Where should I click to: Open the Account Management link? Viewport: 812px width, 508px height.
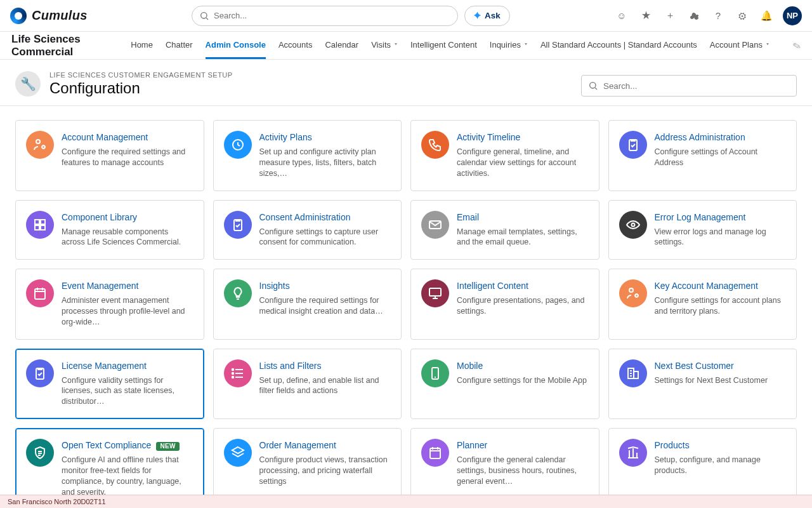105,137
